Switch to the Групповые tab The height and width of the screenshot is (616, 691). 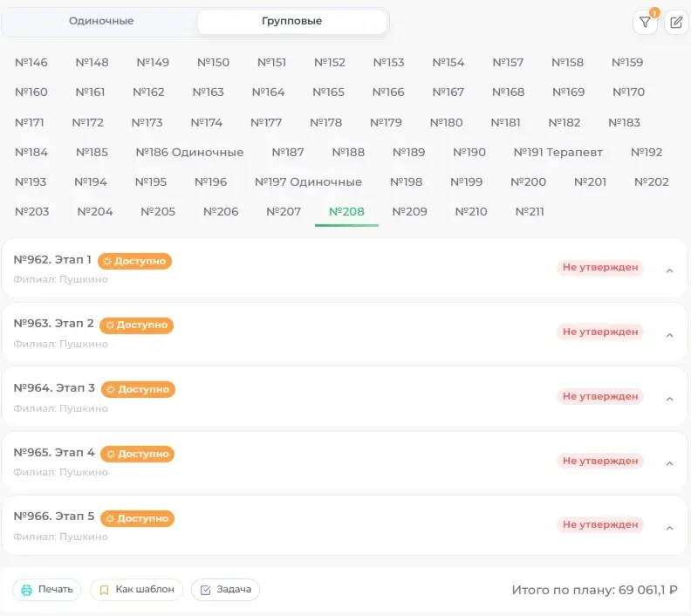pyautogui.click(x=291, y=21)
